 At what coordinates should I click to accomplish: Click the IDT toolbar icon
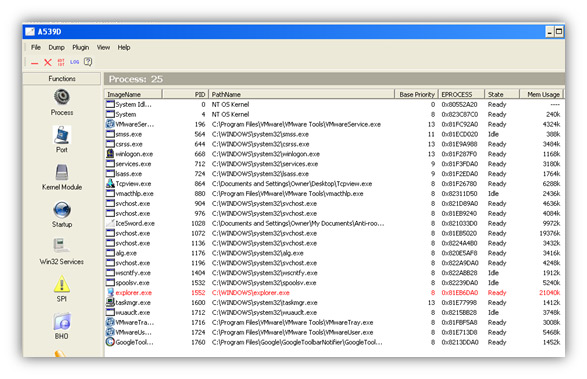coord(61,62)
